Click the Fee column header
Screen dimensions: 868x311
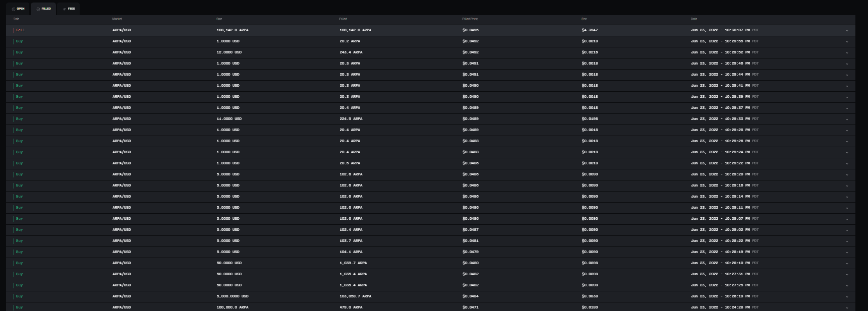coord(584,19)
